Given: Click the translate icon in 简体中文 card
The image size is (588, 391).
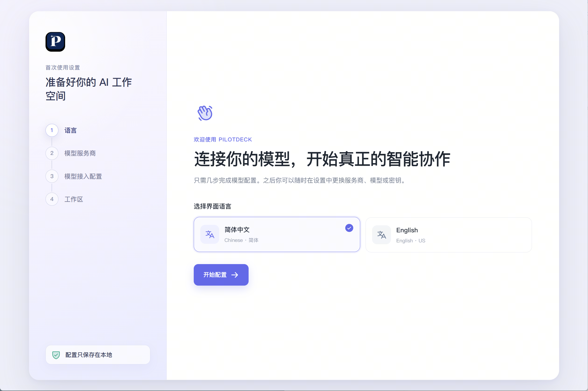Looking at the screenshot, I should tap(210, 234).
